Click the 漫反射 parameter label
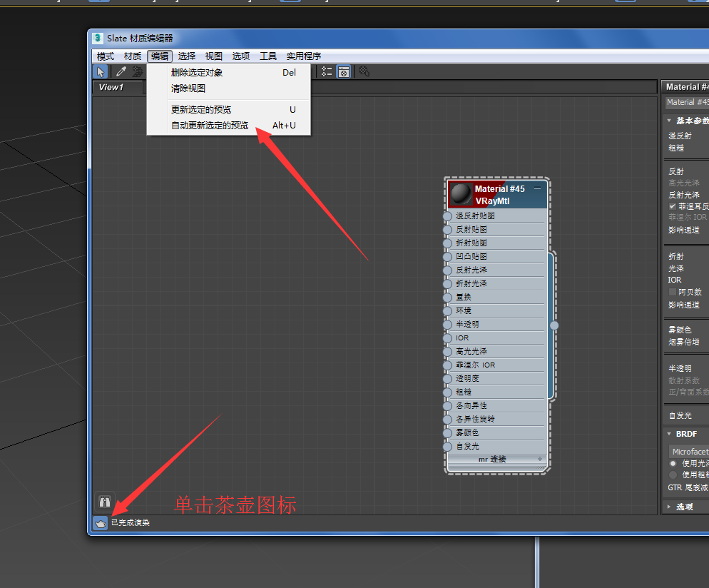 point(680,136)
